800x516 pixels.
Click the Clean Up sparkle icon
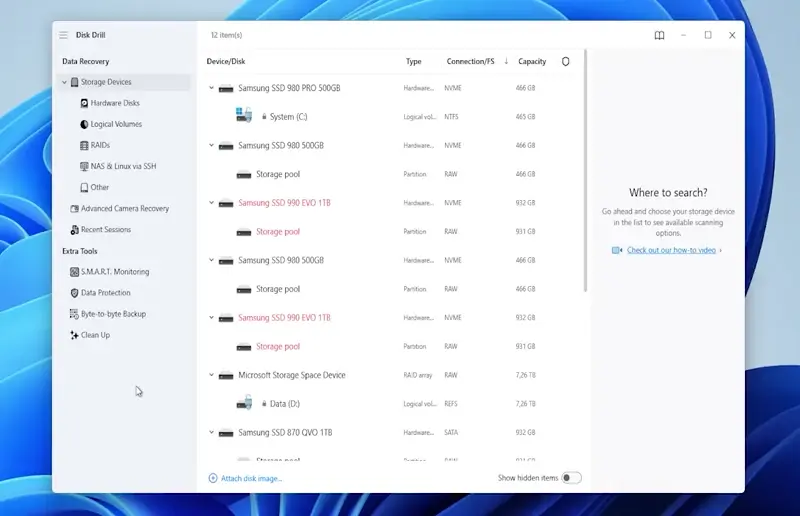click(x=74, y=335)
